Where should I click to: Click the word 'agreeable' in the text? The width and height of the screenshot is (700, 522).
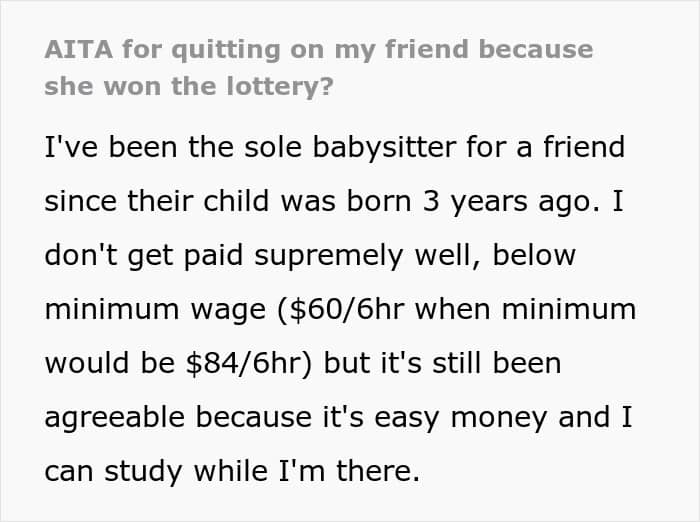[115, 418]
